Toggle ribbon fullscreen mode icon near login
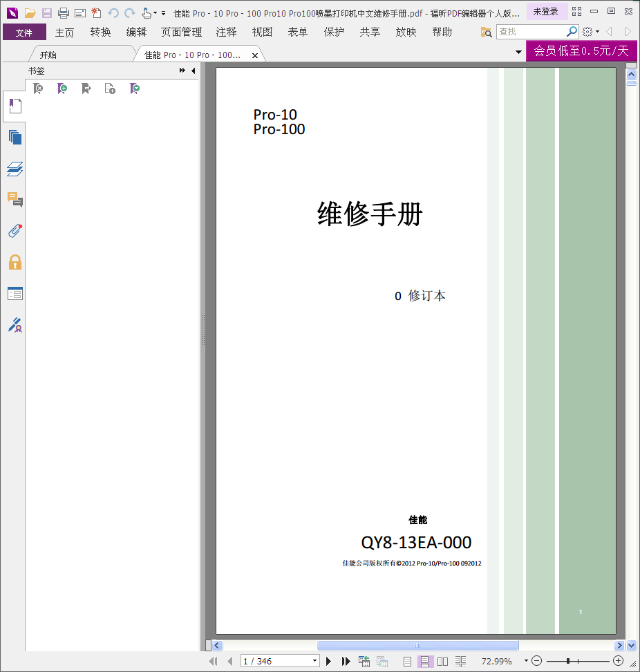The height and width of the screenshot is (672, 640). 576,12
